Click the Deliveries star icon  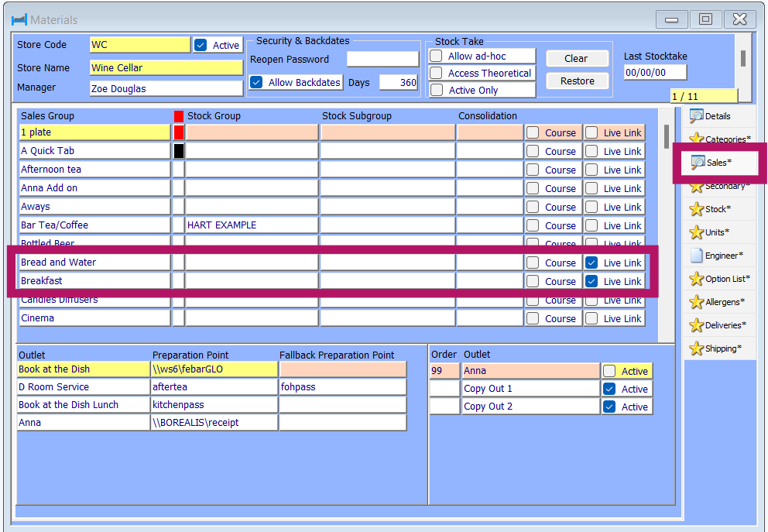pyautogui.click(x=696, y=325)
